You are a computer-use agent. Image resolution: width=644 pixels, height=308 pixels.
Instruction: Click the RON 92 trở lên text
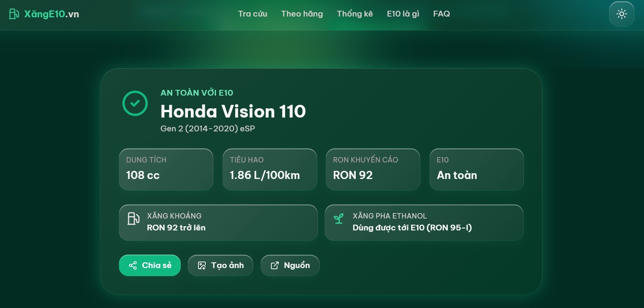[x=176, y=228]
